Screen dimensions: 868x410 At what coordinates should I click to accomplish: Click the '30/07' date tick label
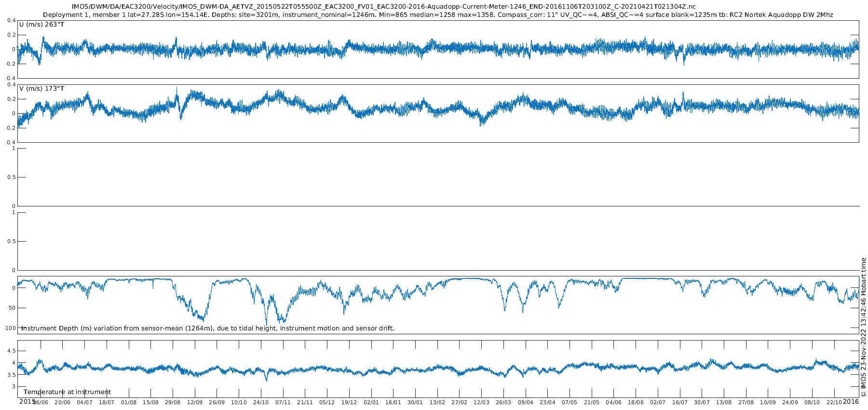click(702, 402)
